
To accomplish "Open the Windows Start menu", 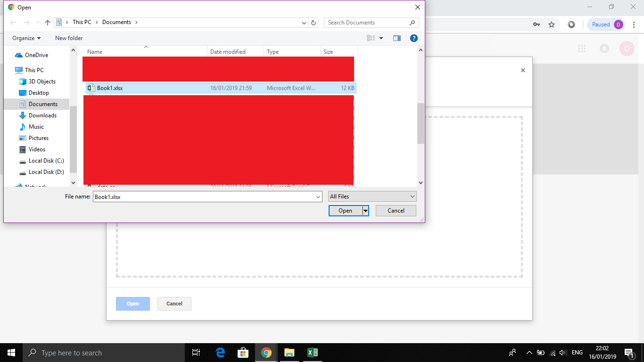I will pyautogui.click(x=11, y=353).
